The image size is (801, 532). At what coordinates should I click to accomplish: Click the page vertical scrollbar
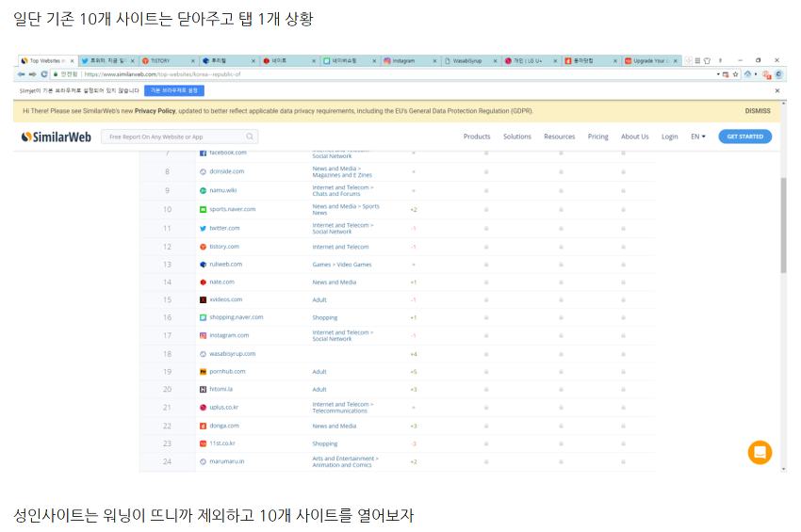pyautogui.click(x=782, y=226)
